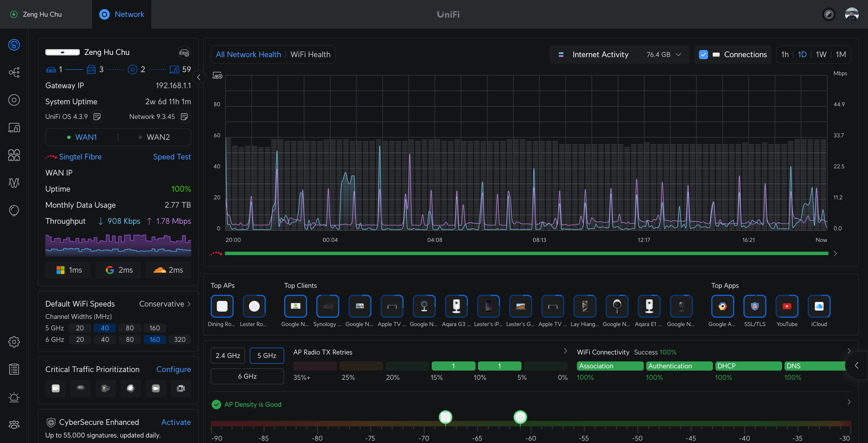Viewport: 868px width, 443px height.
Task: Expand WiFi Connectivity details chevron
Action: 849,351
